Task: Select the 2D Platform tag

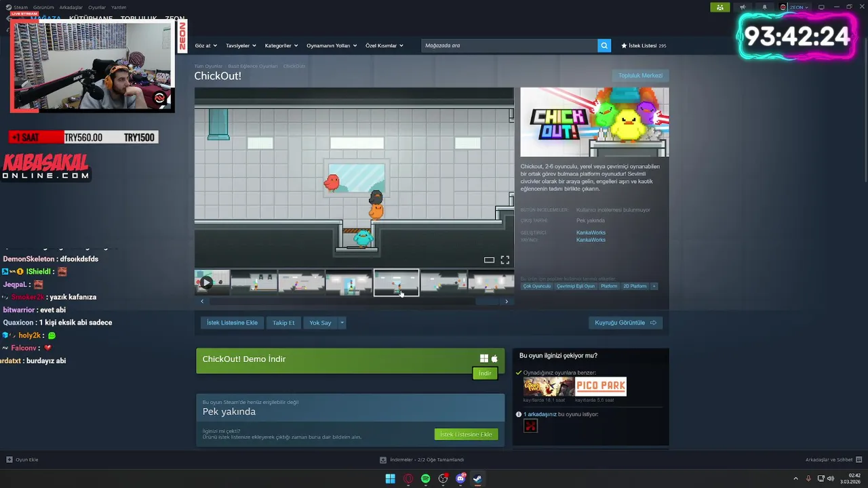Action: pos(635,286)
